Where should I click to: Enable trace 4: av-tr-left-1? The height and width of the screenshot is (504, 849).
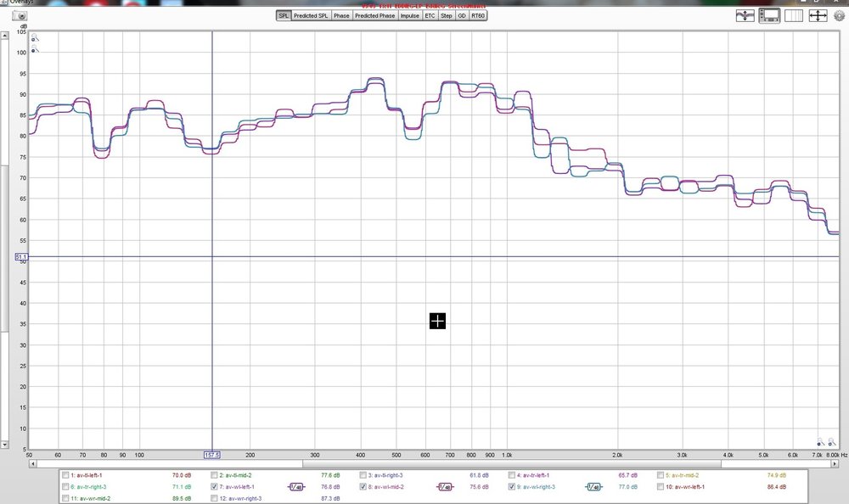coord(512,475)
